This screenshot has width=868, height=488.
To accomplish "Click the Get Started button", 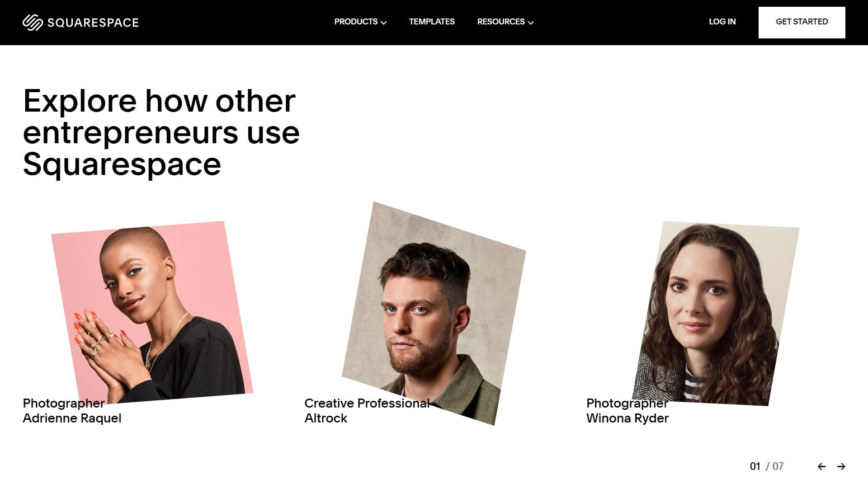I will 802,22.
